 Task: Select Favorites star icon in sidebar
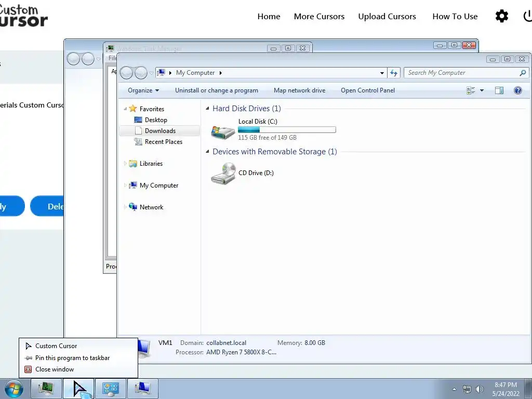132,109
